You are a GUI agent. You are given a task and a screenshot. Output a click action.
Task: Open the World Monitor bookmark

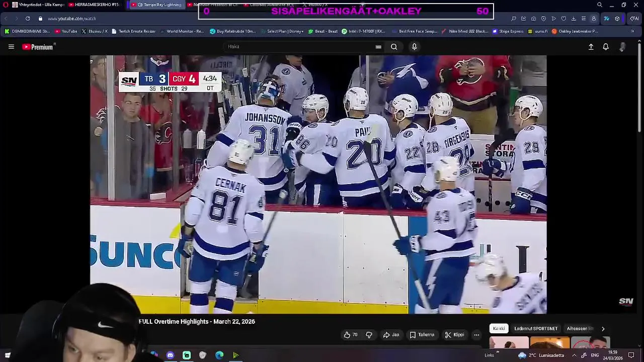(182, 31)
